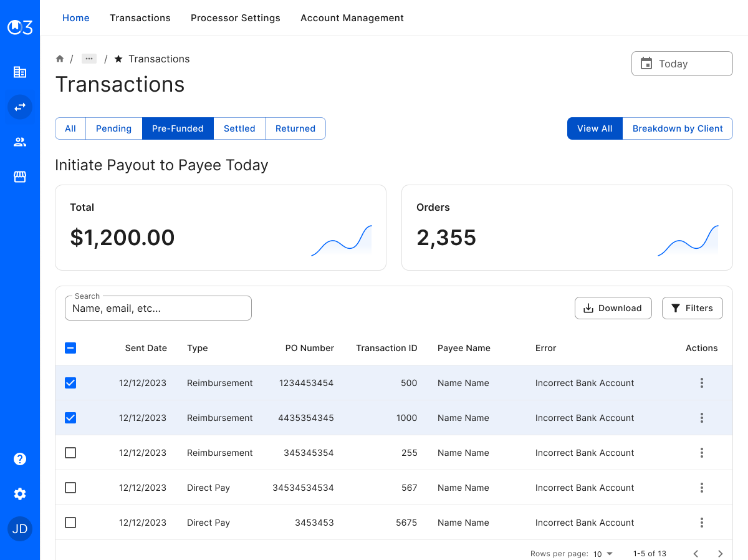The height and width of the screenshot is (560, 748).
Task: Open the help question mark icon
Action: [x=20, y=459]
